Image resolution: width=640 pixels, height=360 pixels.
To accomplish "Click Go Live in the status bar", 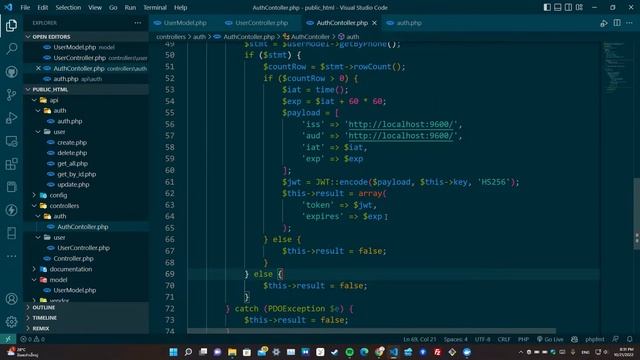I will [x=550, y=339].
